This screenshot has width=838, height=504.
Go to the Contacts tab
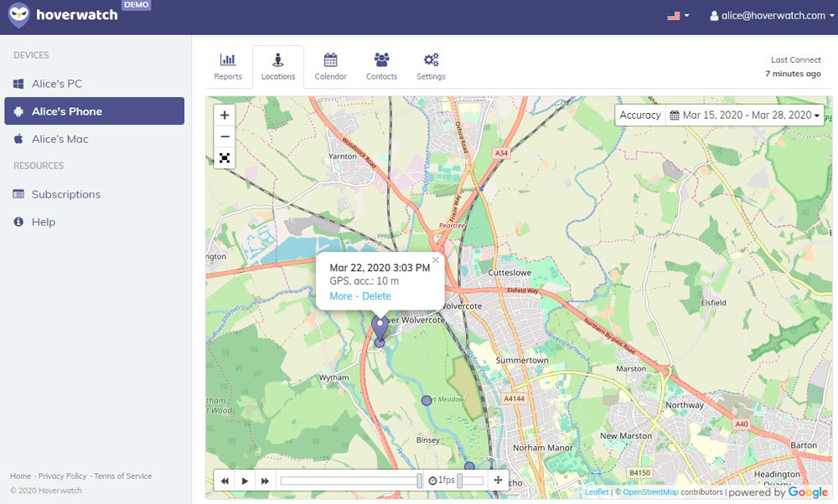pyautogui.click(x=381, y=67)
